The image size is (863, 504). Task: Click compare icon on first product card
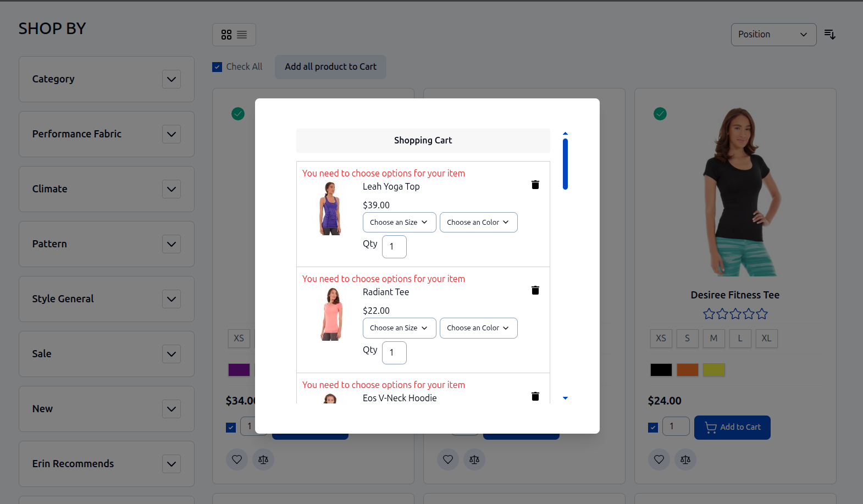click(263, 459)
